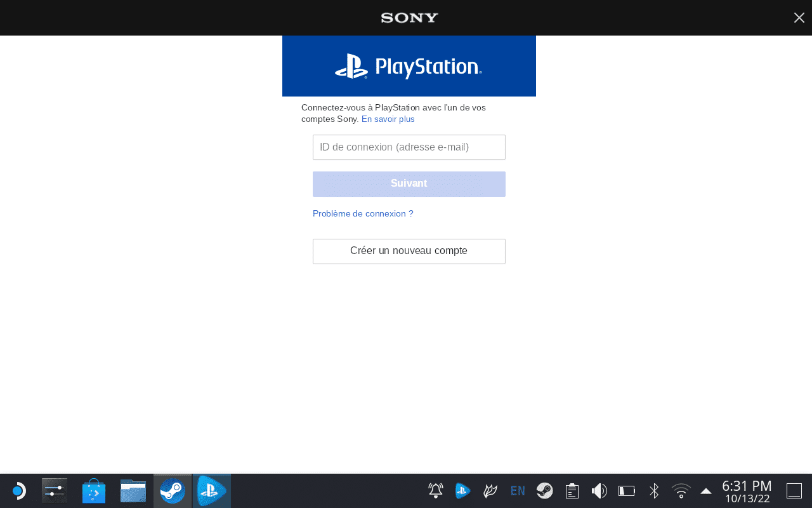Close the Sony sign-in dialog
The image size is (812, 508).
point(799,18)
